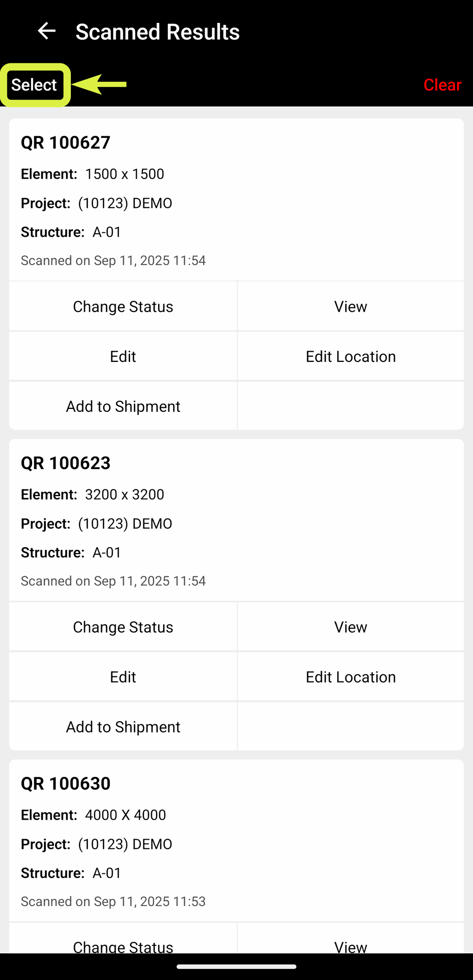Add QR 100623 to Shipment
Screen dimensions: 473x980
(x=123, y=727)
